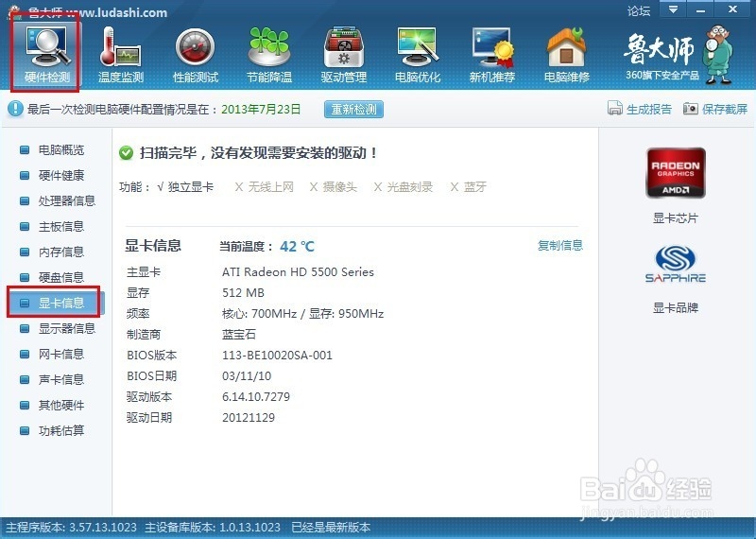
Task: Click 已经是最新版本 status text
Action: (331, 527)
